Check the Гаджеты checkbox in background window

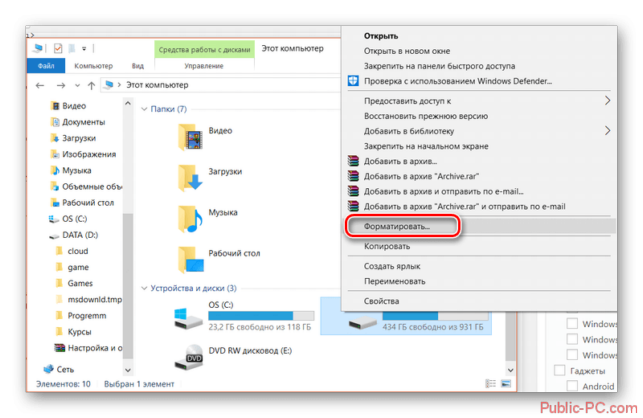click(559, 370)
